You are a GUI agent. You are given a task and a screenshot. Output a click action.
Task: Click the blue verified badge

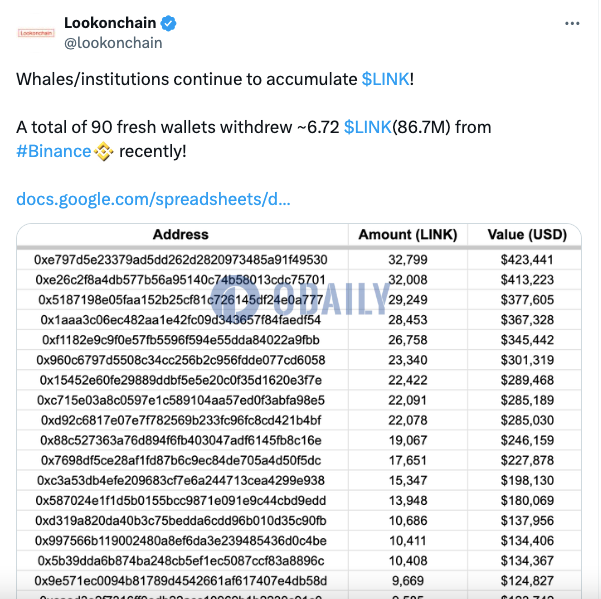tap(168, 23)
